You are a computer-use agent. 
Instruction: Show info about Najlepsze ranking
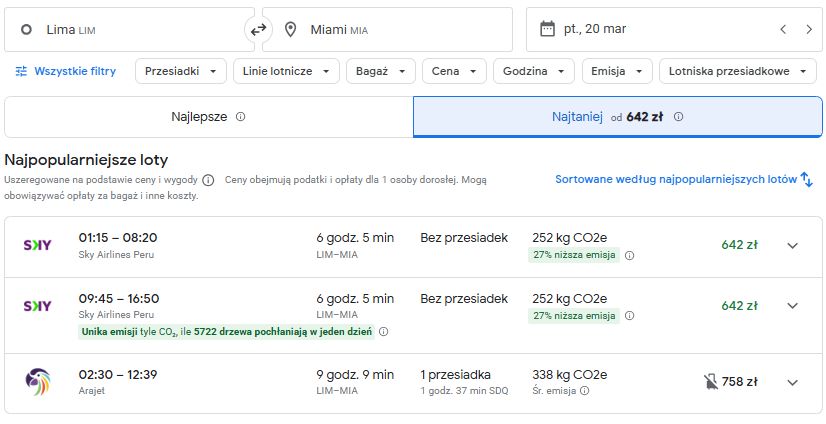click(x=240, y=117)
